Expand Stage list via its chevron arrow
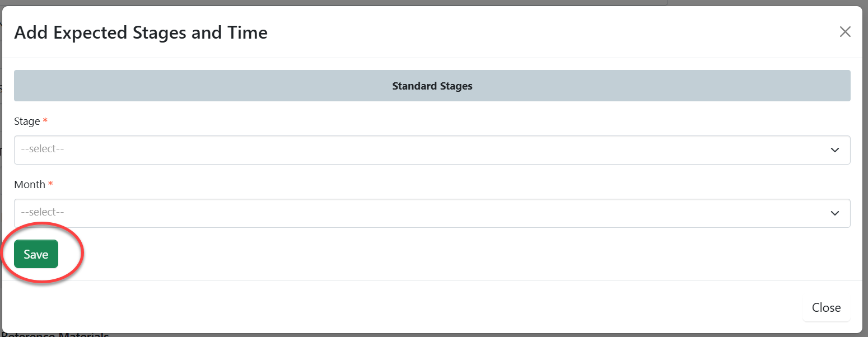This screenshot has height=337, width=868. [834, 150]
